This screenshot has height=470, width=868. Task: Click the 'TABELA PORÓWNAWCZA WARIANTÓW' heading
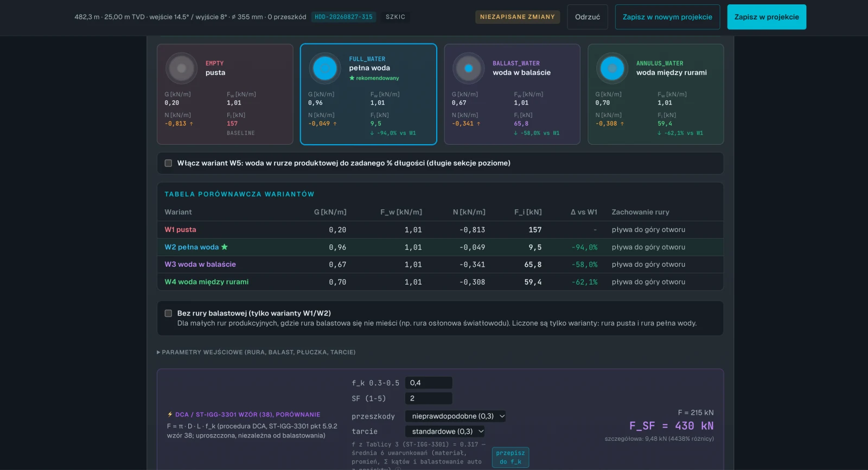[239, 194]
